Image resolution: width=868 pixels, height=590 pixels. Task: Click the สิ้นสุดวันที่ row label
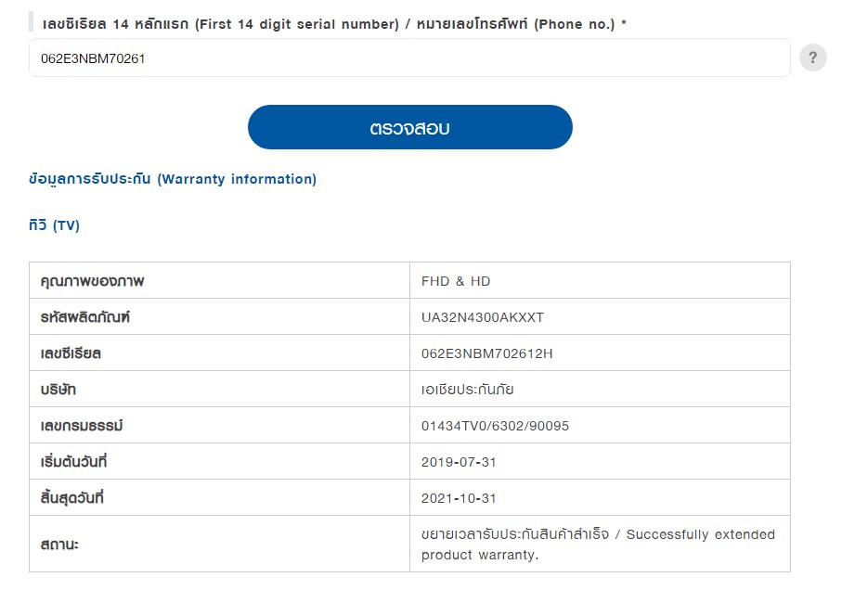click(72, 497)
